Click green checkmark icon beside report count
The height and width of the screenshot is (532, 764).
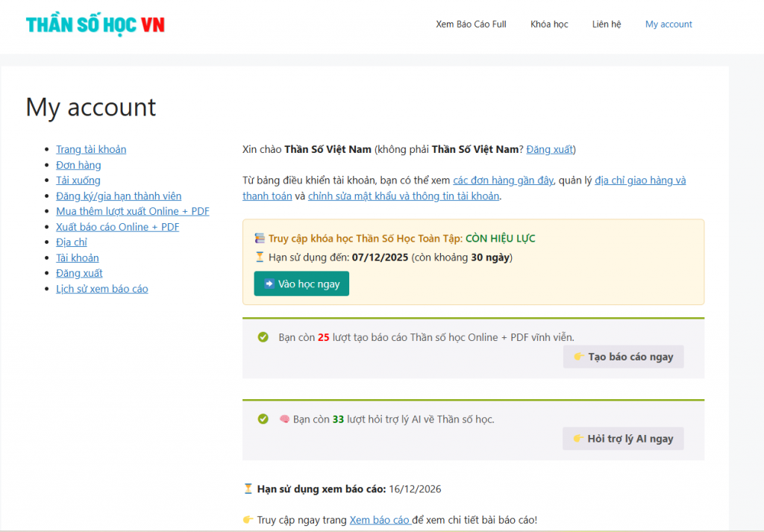click(263, 337)
